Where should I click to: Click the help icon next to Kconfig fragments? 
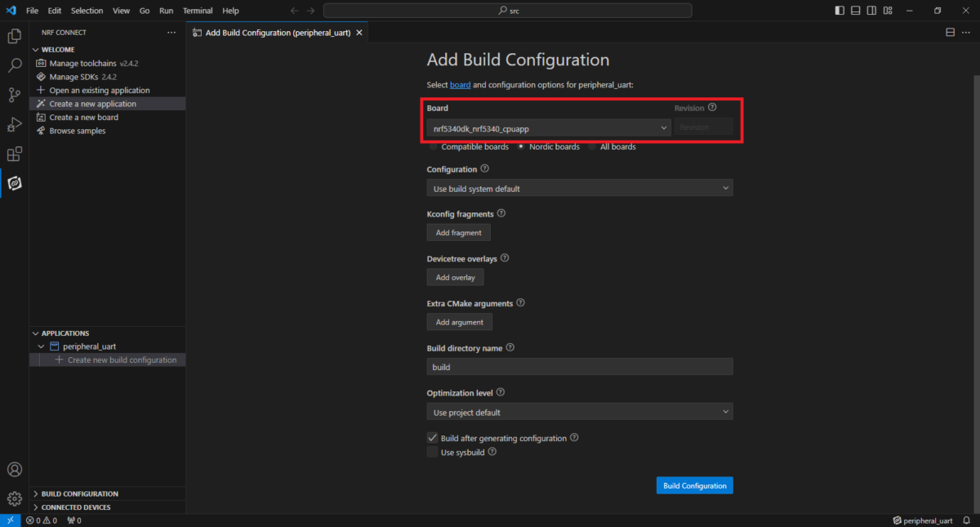click(x=501, y=213)
